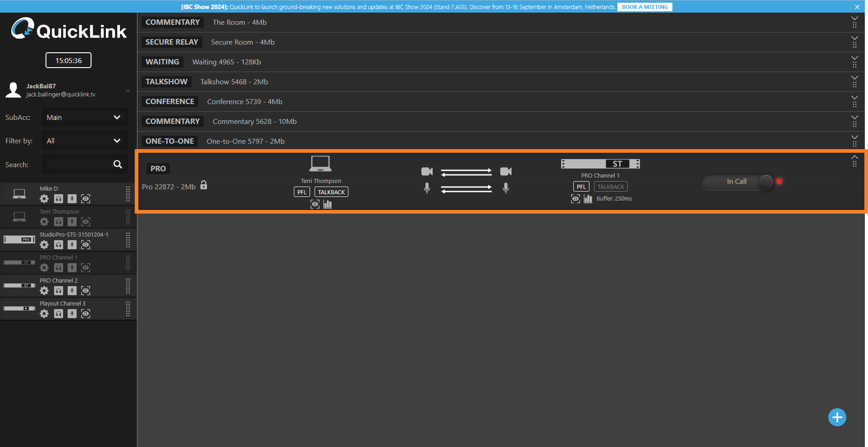
Task: Click the BOOK A MEETING button
Action: (644, 7)
